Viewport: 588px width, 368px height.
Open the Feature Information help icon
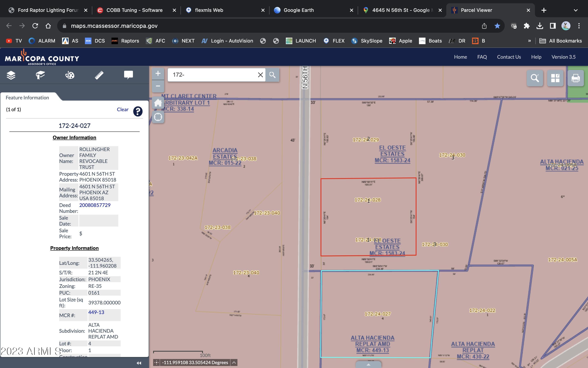click(138, 111)
